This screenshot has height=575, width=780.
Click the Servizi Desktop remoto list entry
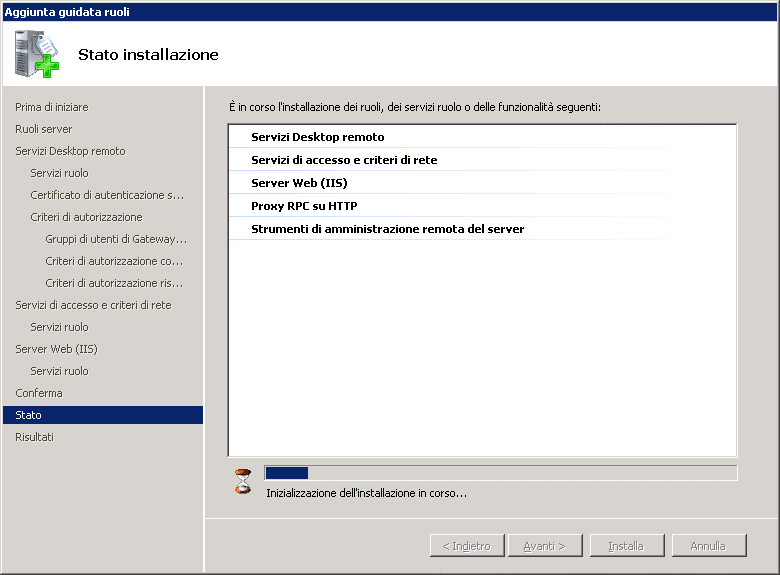pyautogui.click(x=317, y=137)
